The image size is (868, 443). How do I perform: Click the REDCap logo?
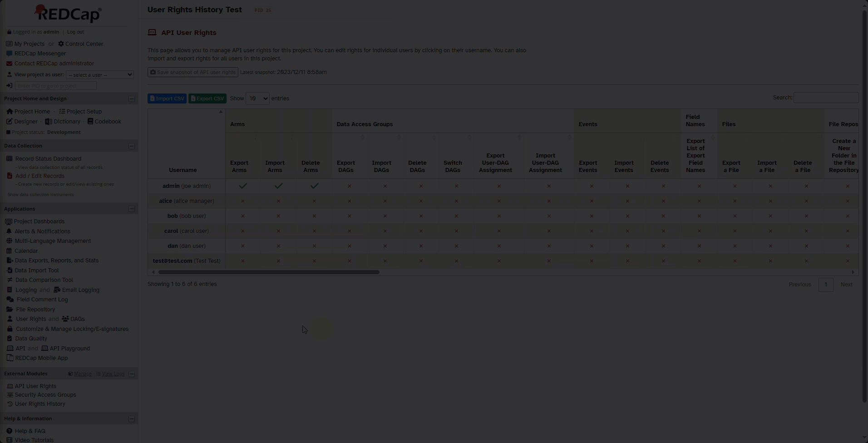pos(68,14)
